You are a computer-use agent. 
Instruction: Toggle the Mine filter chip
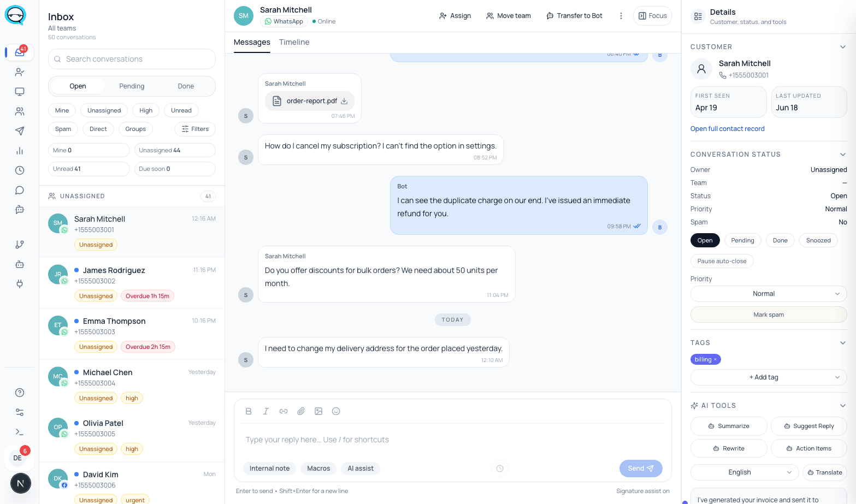[62, 110]
